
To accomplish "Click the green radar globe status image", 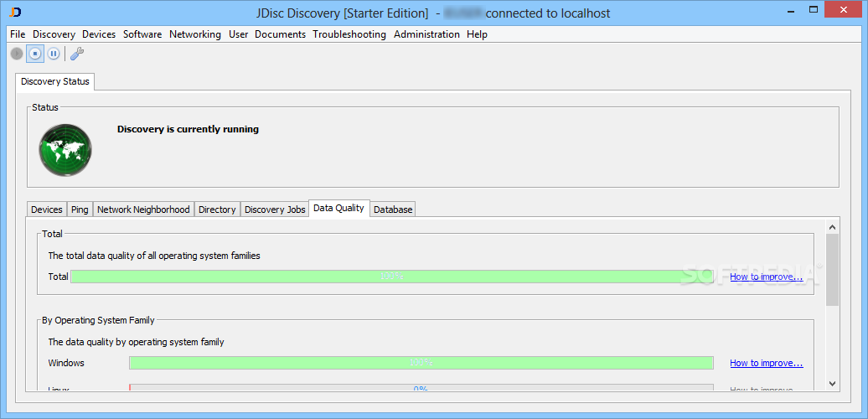I will 65,151.
